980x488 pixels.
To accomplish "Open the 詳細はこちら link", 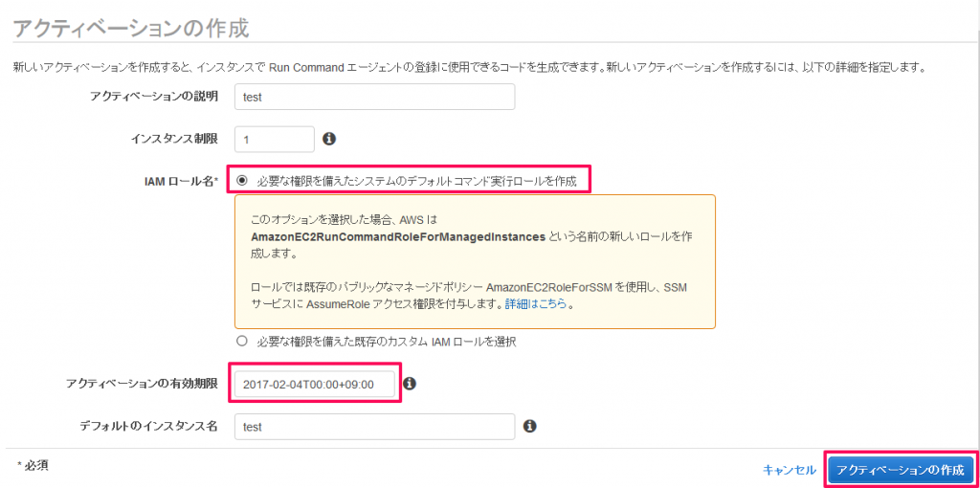I will tap(536, 304).
